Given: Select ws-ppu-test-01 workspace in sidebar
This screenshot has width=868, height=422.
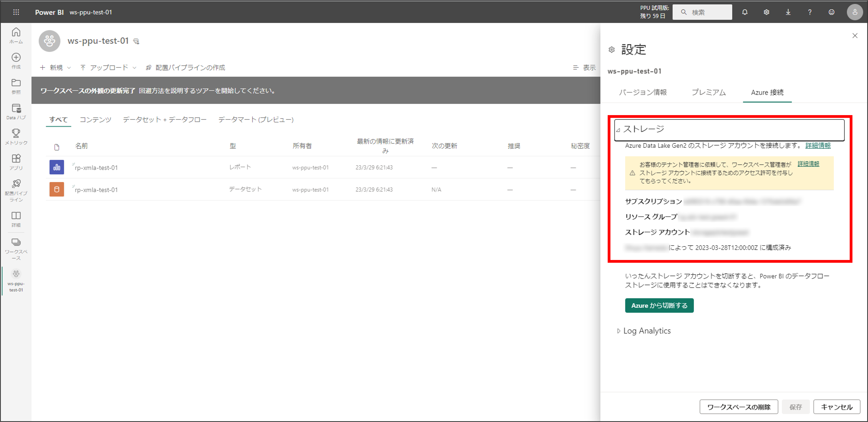Looking at the screenshot, I should 16,281.
